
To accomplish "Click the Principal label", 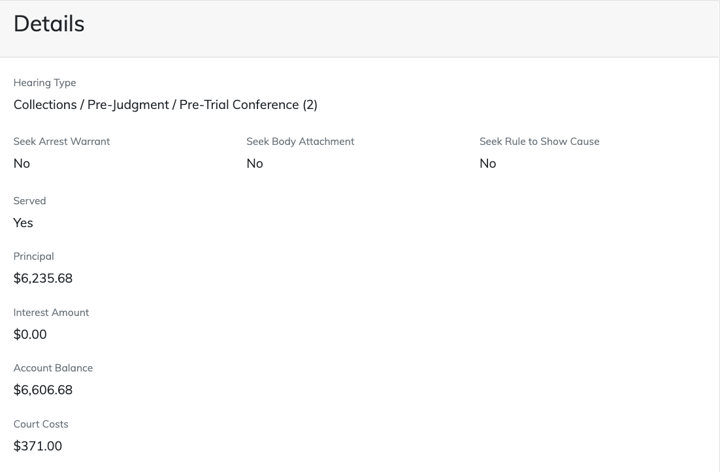I will coord(33,257).
